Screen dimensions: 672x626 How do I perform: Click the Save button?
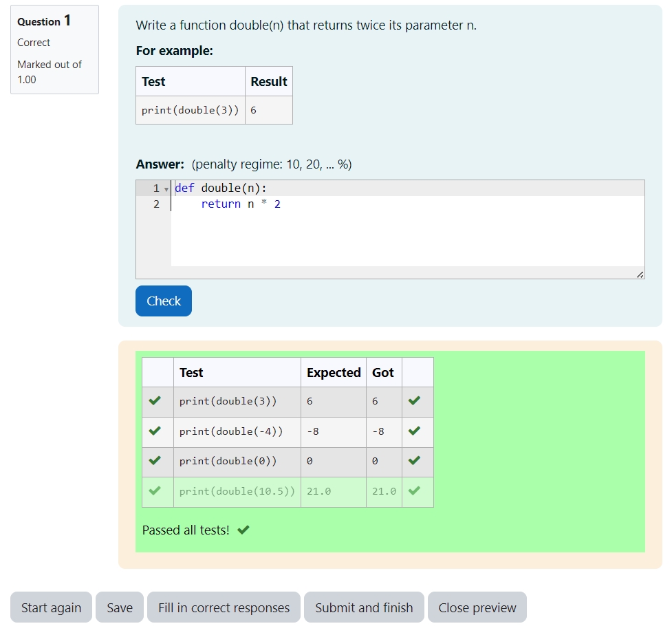[x=119, y=607]
